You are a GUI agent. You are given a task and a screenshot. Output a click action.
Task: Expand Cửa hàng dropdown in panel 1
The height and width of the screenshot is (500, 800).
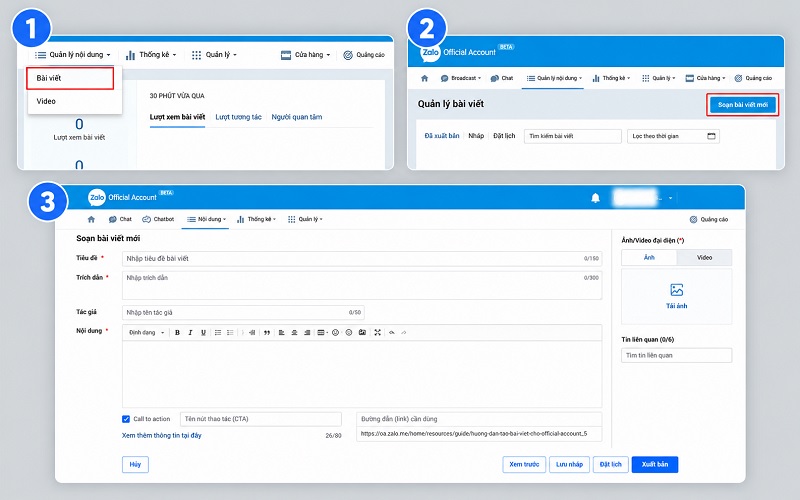click(x=306, y=55)
